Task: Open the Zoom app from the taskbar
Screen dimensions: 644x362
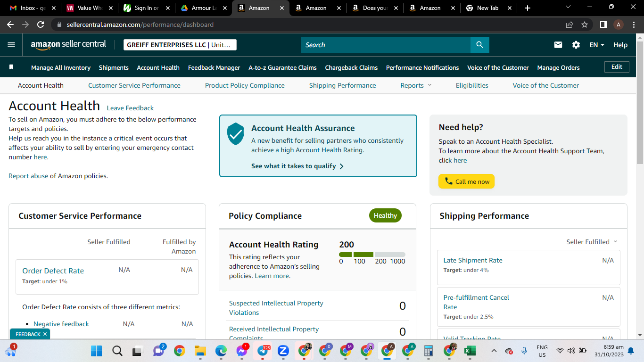Action: (x=283, y=351)
